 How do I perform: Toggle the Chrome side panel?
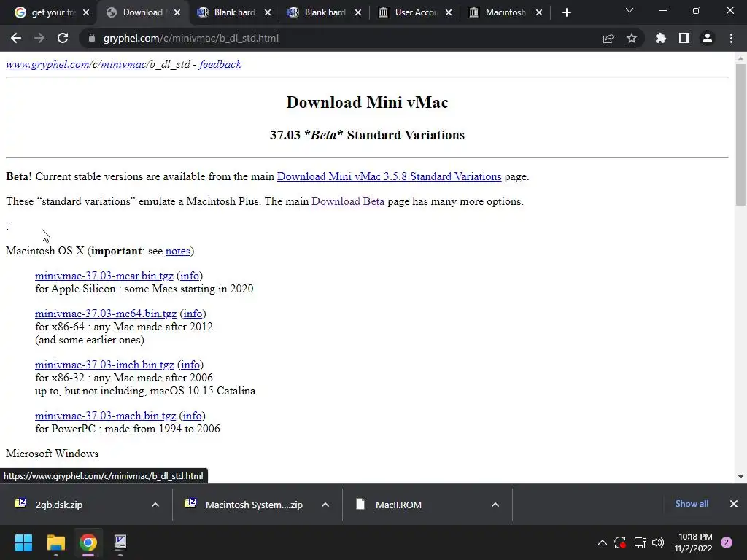click(x=684, y=38)
